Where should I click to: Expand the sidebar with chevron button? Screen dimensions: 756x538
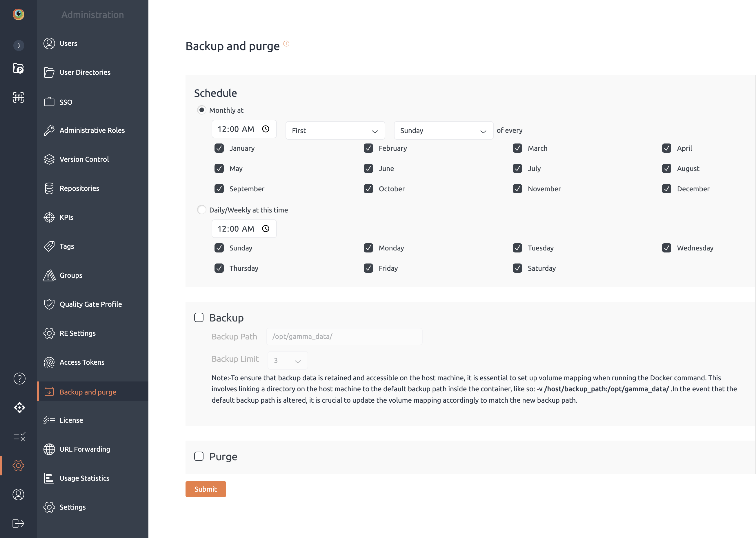pyautogui.click(x=19, y=46)
